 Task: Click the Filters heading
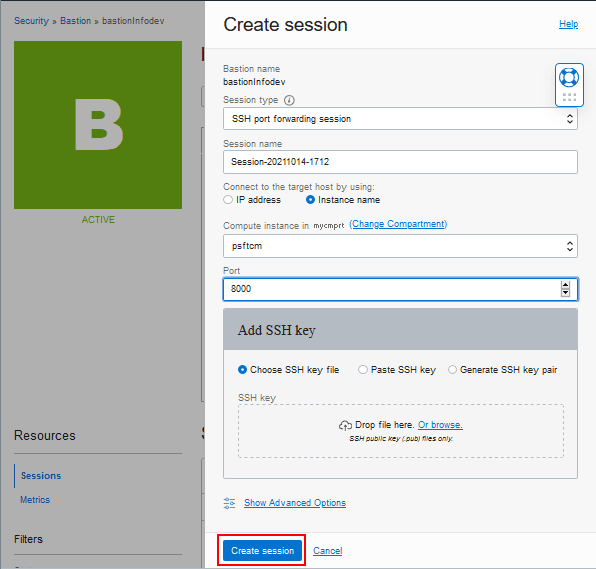[x=28, y=539]
